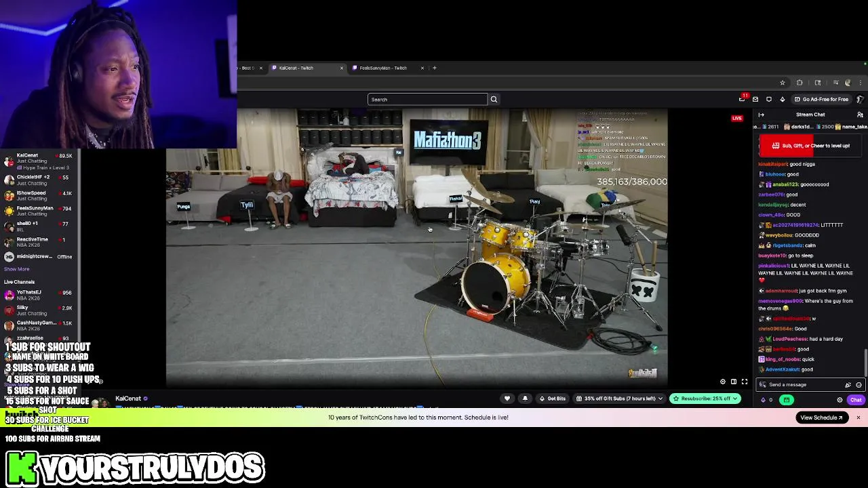Open the Twitch chat bubble icon in top bar
The image size is (868, 488).
pyautogui.click(x=769, y=100)
